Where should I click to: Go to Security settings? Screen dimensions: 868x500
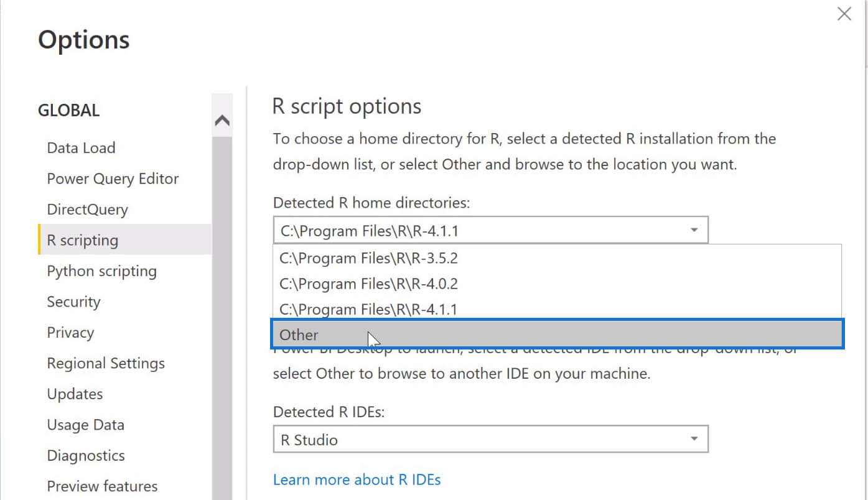coord(73,302)
